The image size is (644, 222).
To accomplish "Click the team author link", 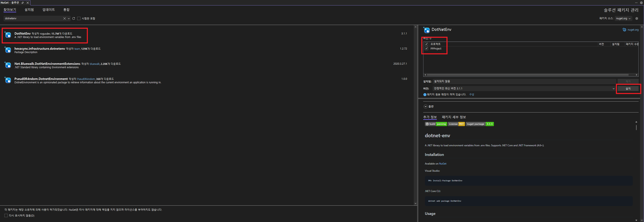I will (77, 49).
